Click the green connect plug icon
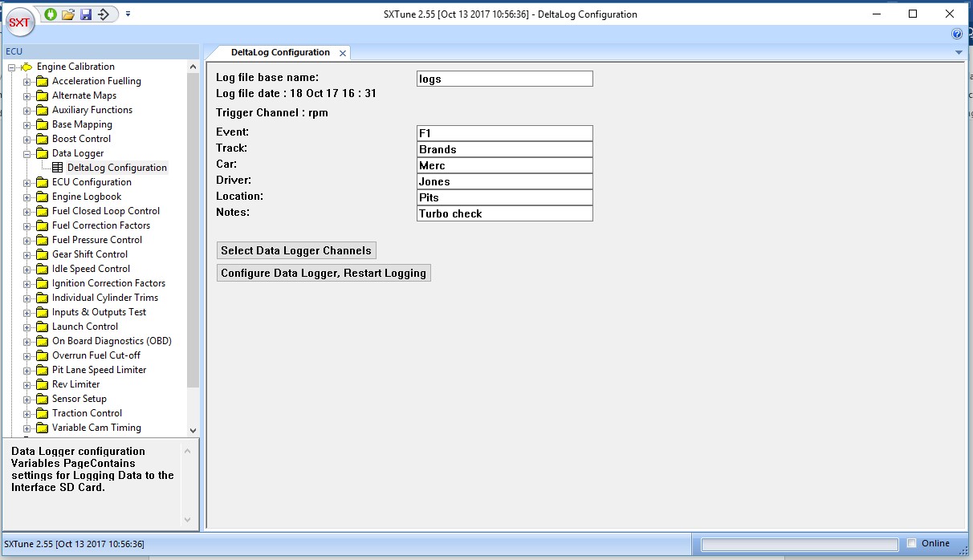Viewport: 973px width, 560px height. pyautogui.click(x=51, y=14)
